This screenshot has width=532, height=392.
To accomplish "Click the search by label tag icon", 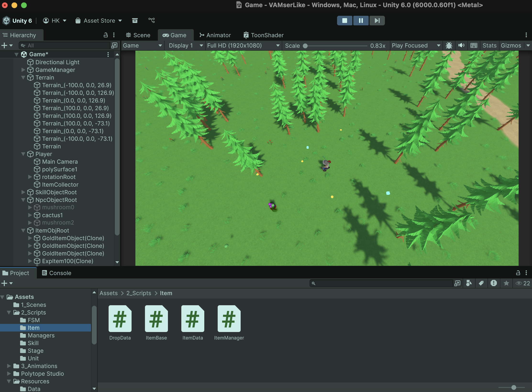I will (481, 283).
